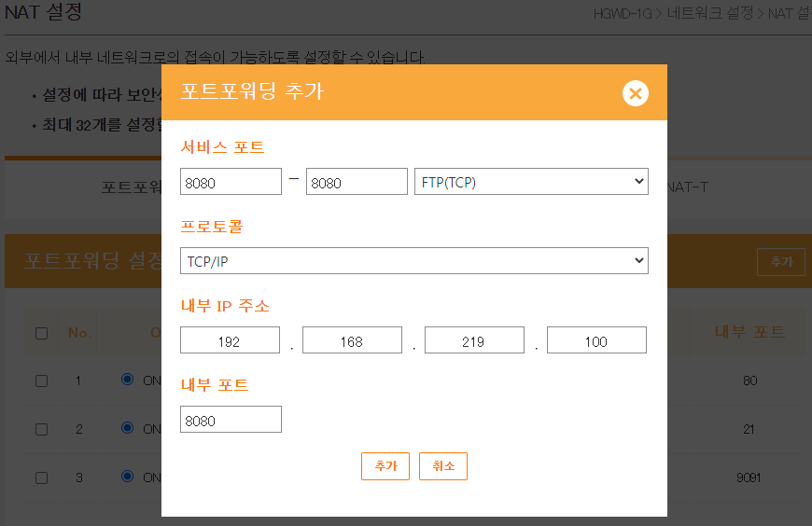Switch to the 포트포워딩 tab
The width and height of the screenshot is (812, 526).
[132, 187]
